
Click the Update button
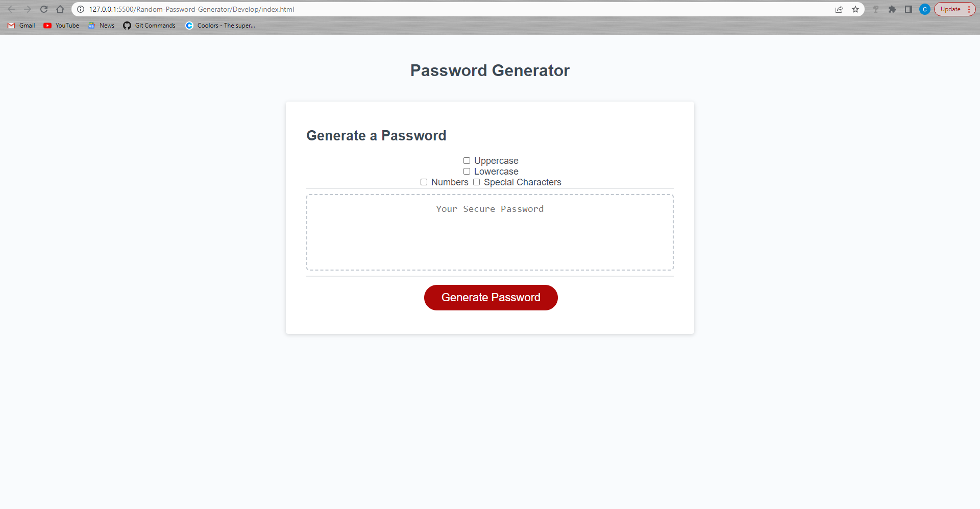tap(950, 9)
